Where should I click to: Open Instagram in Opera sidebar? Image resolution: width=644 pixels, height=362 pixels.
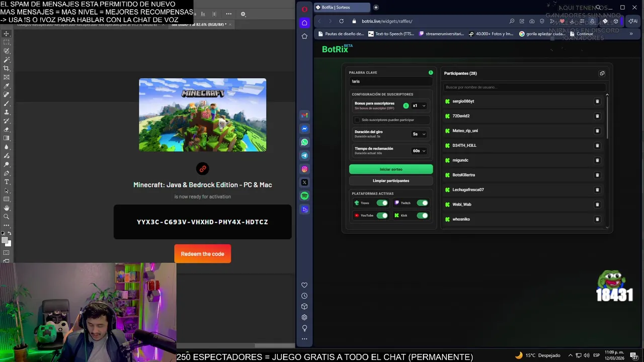304,169
